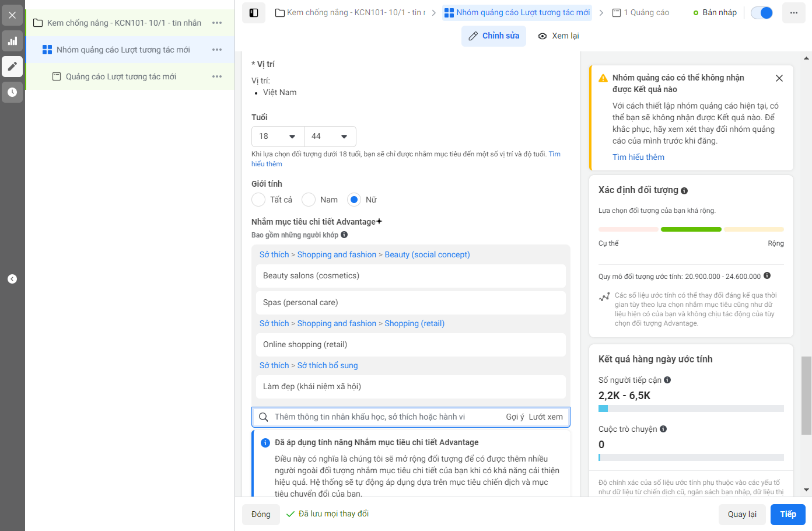Screen dimensions: 812x531
Task: Toggle the panel layout icon in top bar
Action: tap(254, 12)
